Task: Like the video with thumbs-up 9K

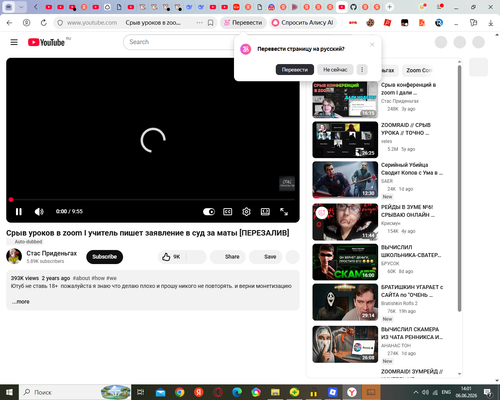Action: [x=171, y=257]
